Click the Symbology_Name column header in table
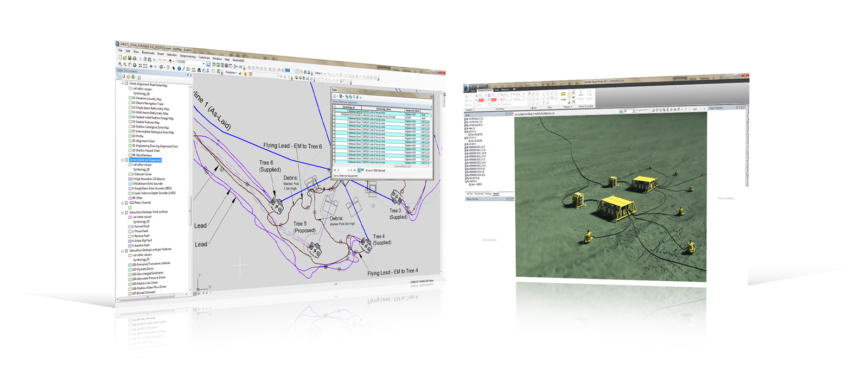Screen dimensions: 868x380 point(384,109)
